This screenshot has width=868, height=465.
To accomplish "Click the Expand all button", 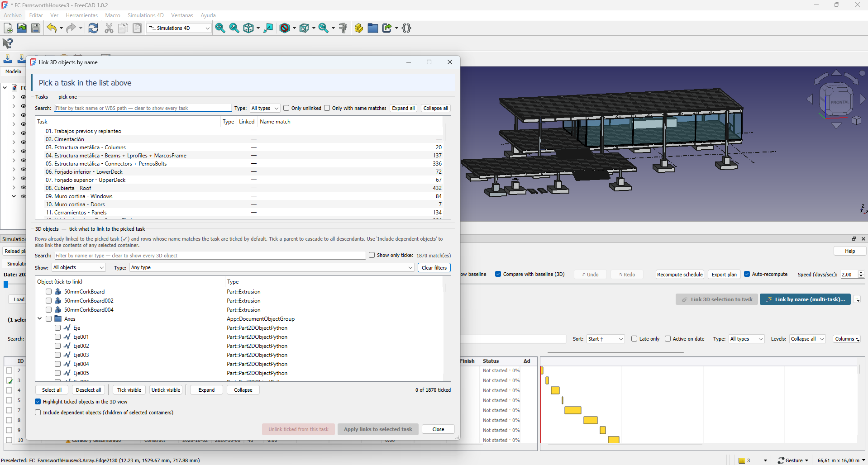I will pos(403,108).
